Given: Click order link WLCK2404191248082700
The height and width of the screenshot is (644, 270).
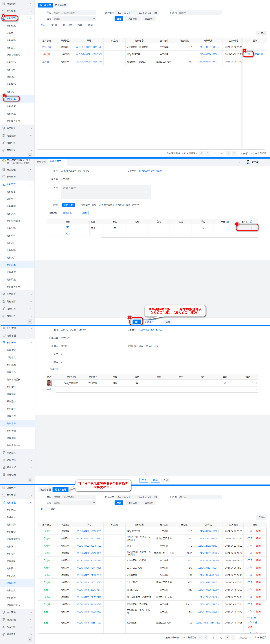Looking at the screenshot, I should coord(89,575).
